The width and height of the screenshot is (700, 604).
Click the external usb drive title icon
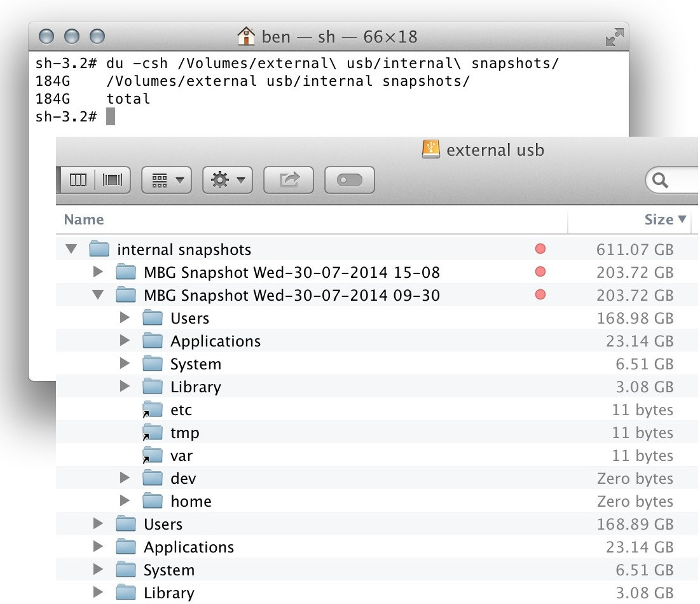tap(431, 149)
